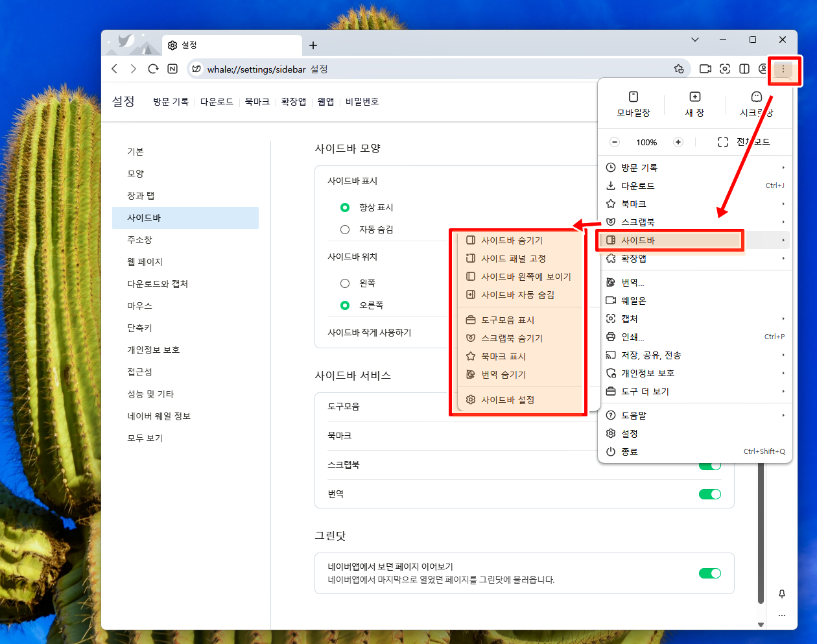The height and width of the screenshot is (644, 817).
Task: Go back with the browser back arrow
Action: tap(115, 69)
